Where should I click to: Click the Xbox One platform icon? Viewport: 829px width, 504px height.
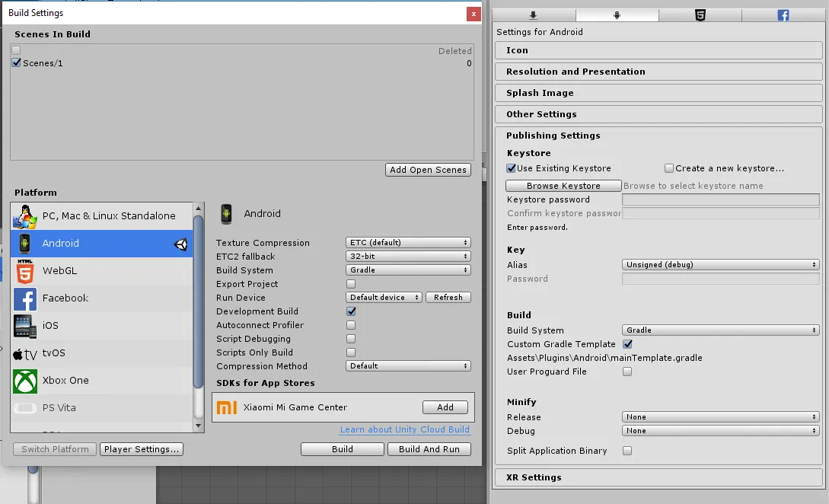tap(25, 381)
